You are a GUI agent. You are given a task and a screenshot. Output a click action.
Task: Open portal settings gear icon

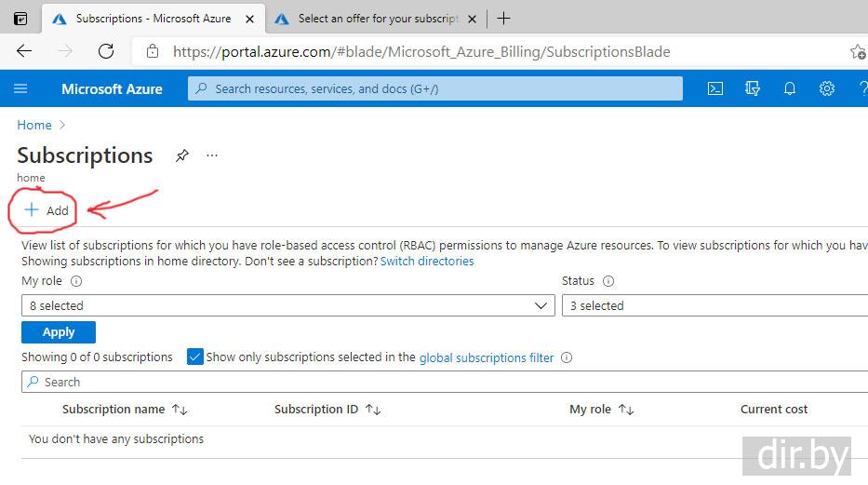point(826,89)
